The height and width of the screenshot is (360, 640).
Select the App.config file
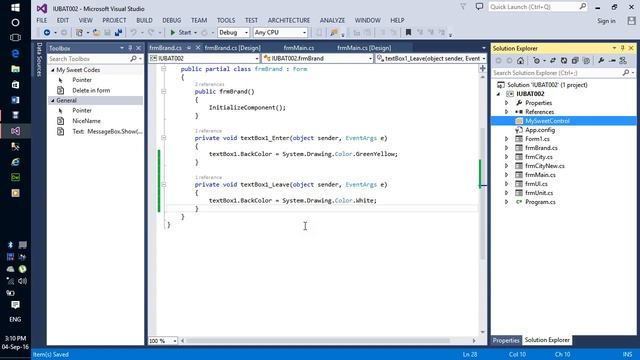coord(540,130)
